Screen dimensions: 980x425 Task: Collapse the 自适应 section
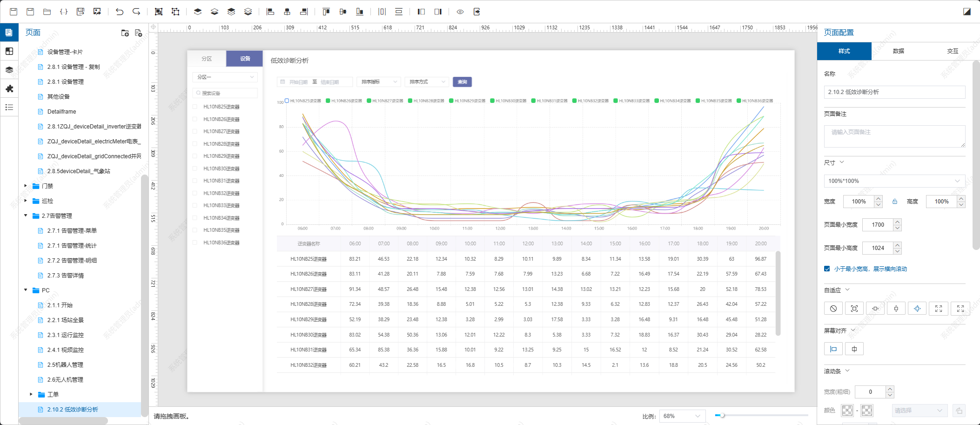coord(847,290)
